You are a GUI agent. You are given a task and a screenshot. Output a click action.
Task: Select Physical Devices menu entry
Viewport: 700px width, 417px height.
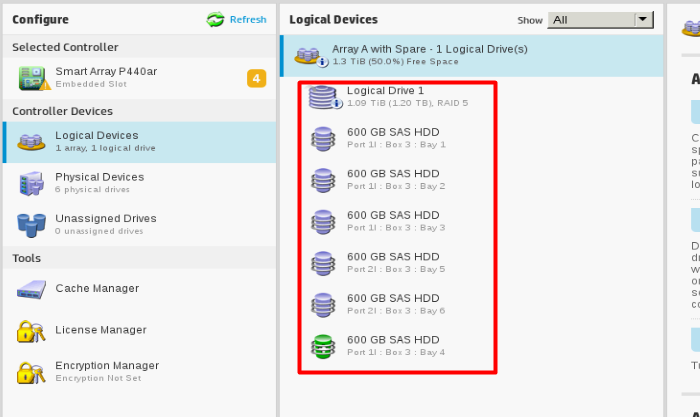[99, 182]
